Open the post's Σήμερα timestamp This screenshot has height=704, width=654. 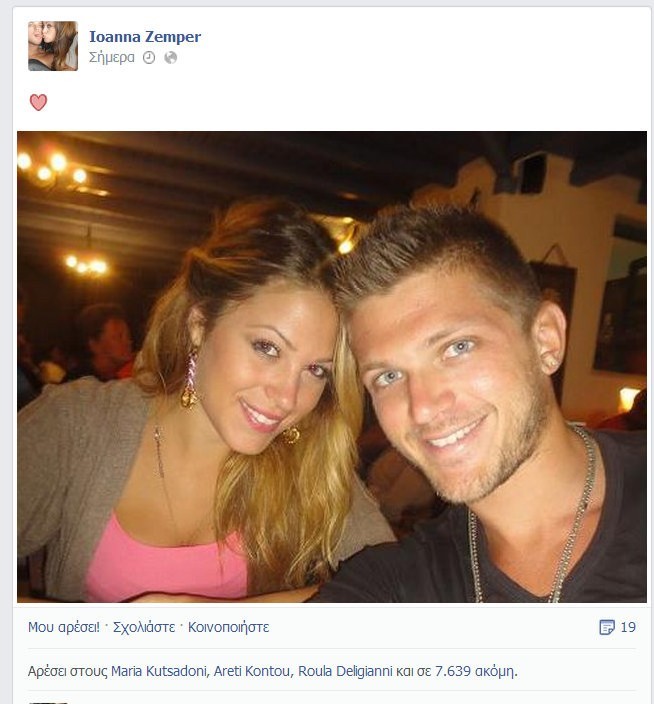pyautogui.click(x=111, y=57)
